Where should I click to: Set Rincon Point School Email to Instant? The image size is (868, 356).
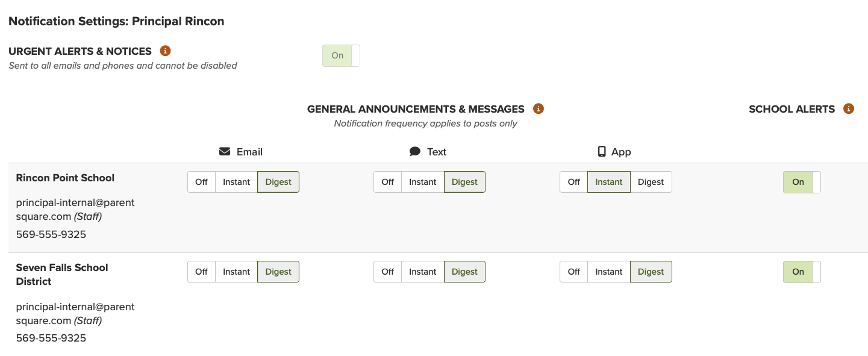[x=236, y=182]
